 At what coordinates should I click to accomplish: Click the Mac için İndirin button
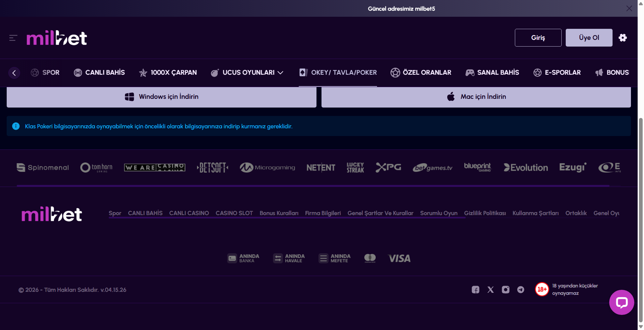476,97
